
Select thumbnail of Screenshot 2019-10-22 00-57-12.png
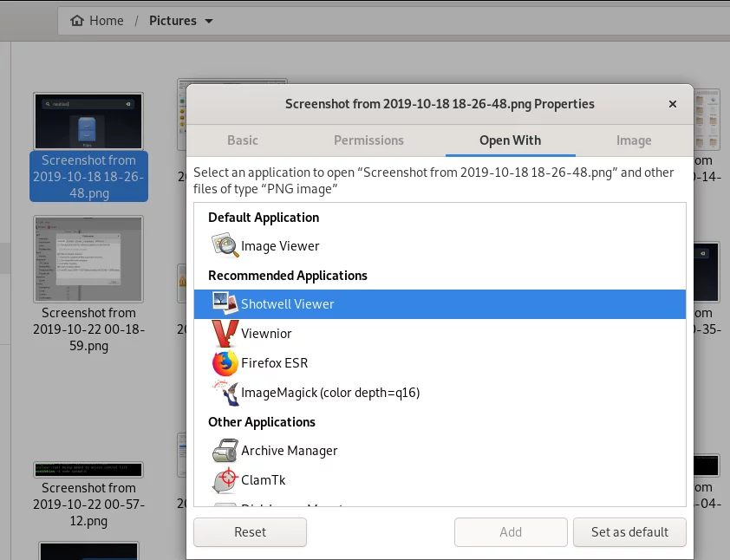click(88, 470)
